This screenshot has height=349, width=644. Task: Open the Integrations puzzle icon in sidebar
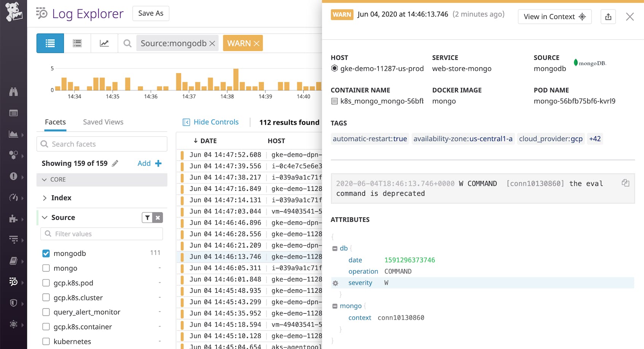tap(14, 219)
